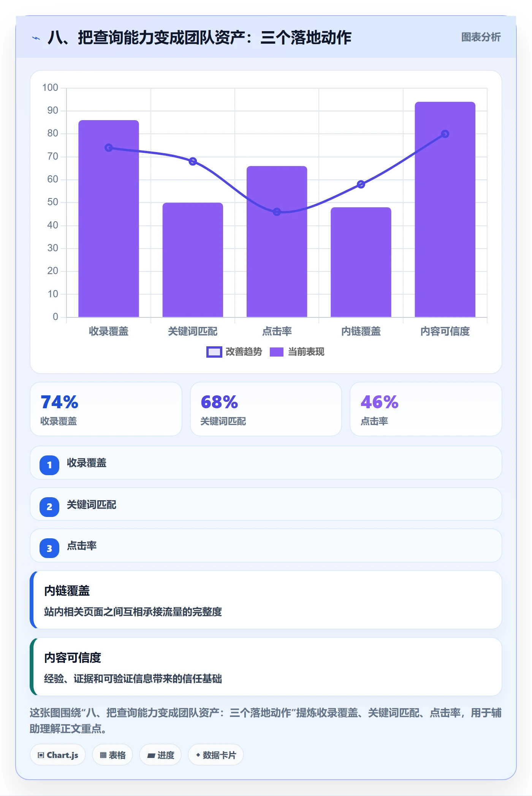Open the 内容可信度 info card

coord(266,667)
